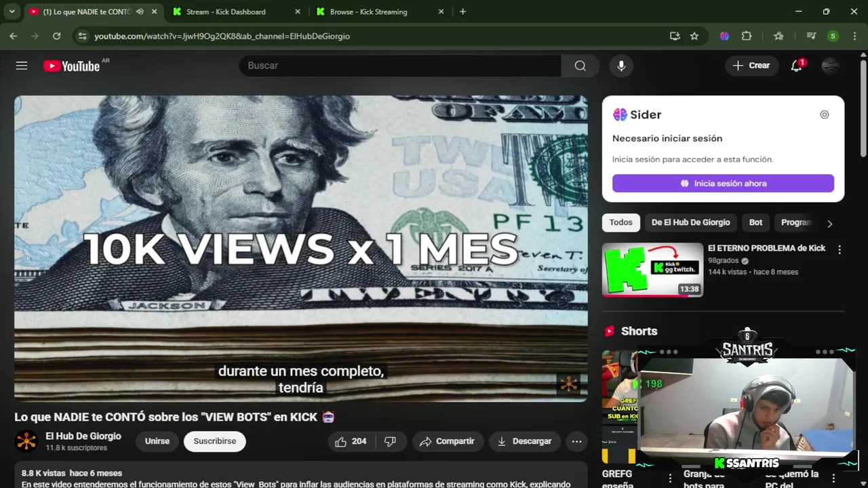Click the video player area

click(x=301, y=248)
